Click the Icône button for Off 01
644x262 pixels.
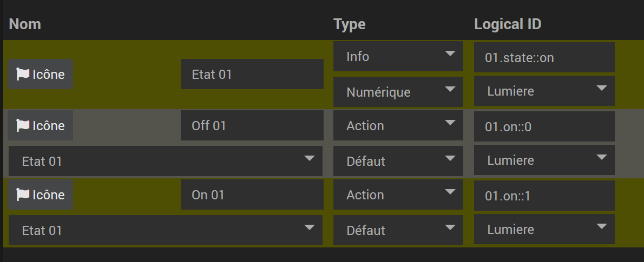pos(40,125)
